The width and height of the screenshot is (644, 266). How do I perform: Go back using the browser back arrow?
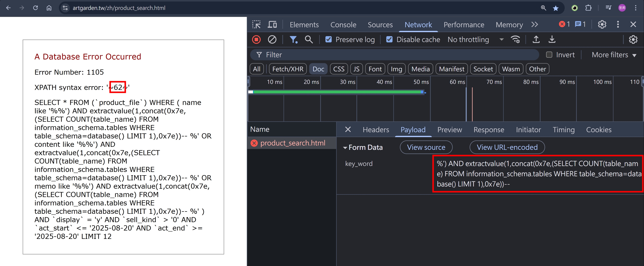coord(8,8)
